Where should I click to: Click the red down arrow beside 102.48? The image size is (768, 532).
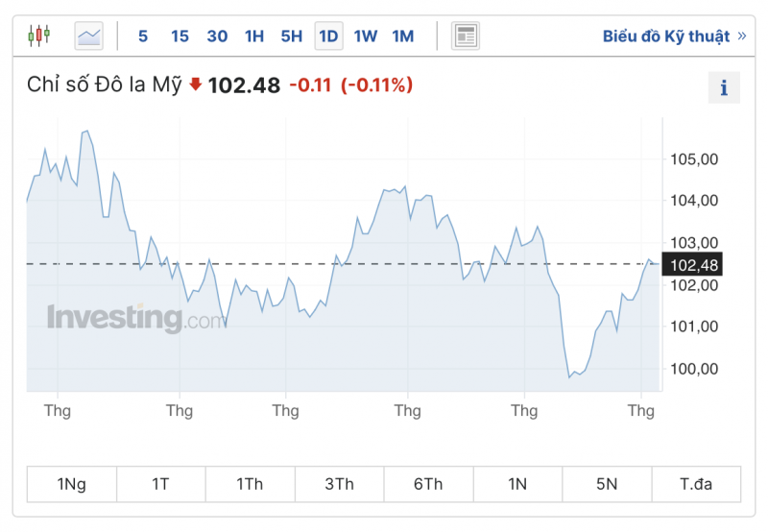coord(196,85)
